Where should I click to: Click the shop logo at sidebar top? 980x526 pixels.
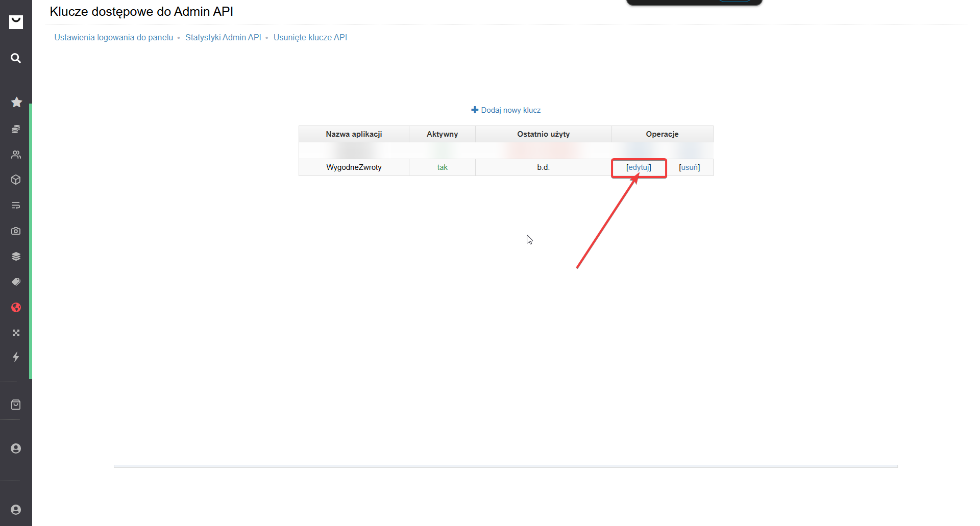point(16,22)
